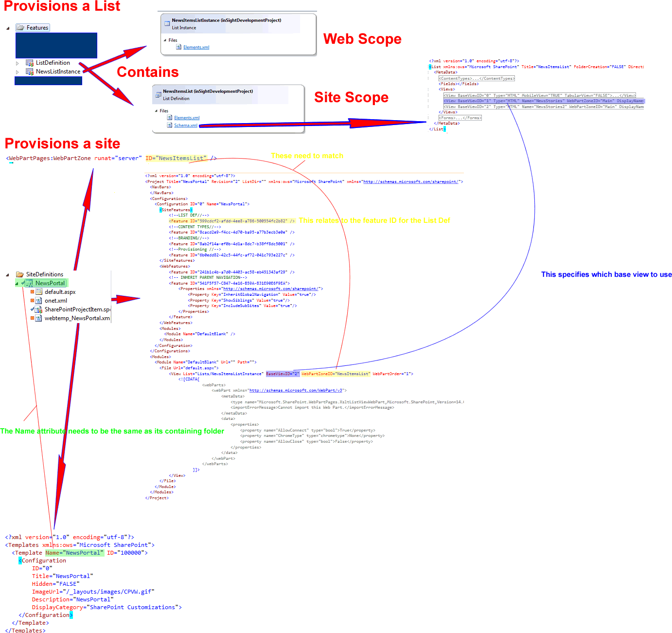Image resolution: width=672 pixels, height=633 pixels.
Task: Click the SiteDefinitions folder icon
Action: (20, 274)
